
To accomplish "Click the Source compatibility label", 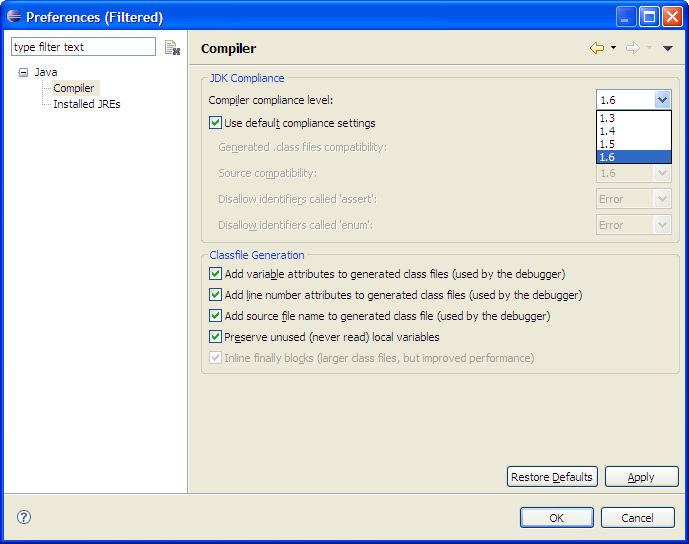I will coord(267,173).
